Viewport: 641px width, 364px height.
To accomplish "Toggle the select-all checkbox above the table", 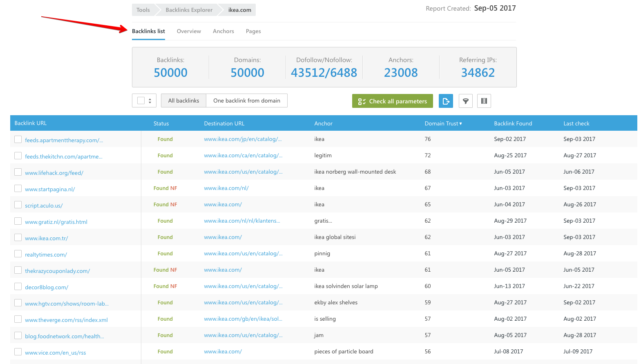I will 141,100.
